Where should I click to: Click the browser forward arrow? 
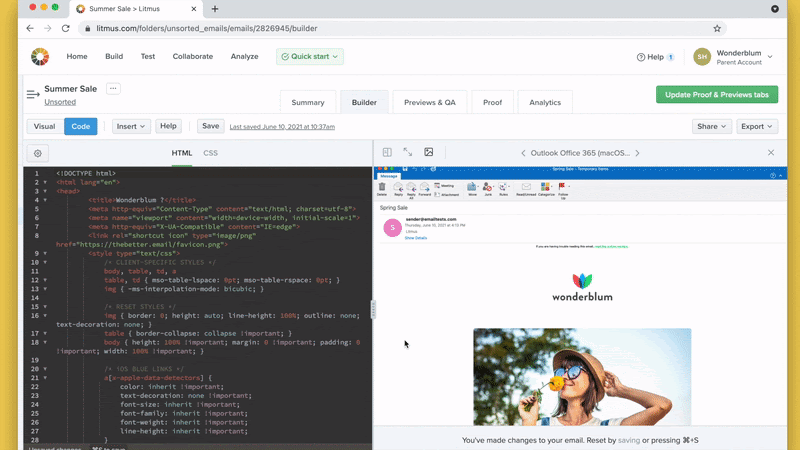pos(47,29)
